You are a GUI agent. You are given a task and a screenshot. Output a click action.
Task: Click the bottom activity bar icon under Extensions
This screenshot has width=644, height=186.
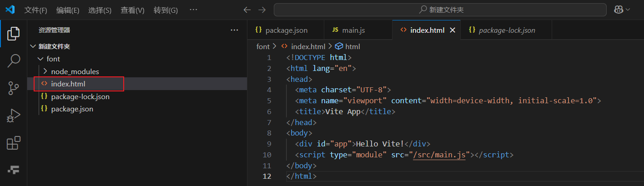click(14, 170)
